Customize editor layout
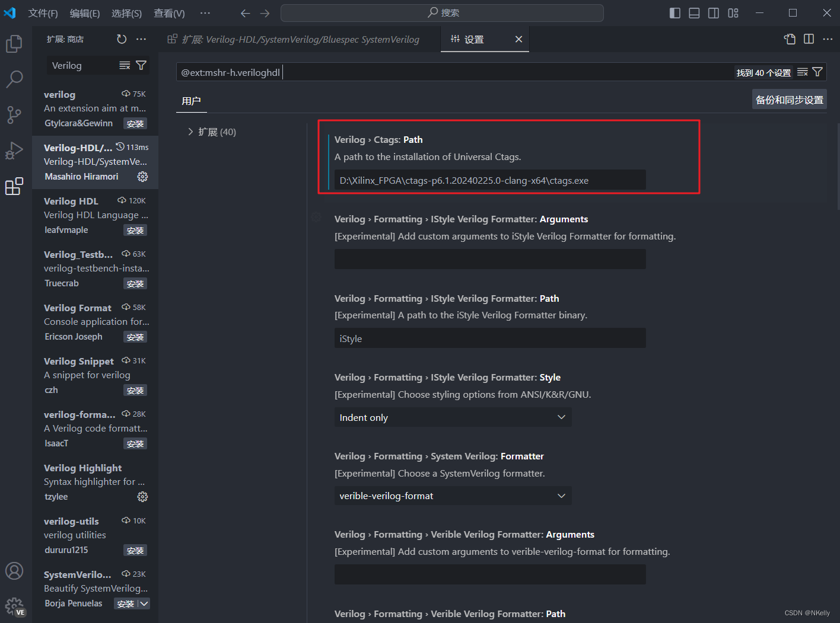The width and height of the screenshot is (840, 623). 733,13
